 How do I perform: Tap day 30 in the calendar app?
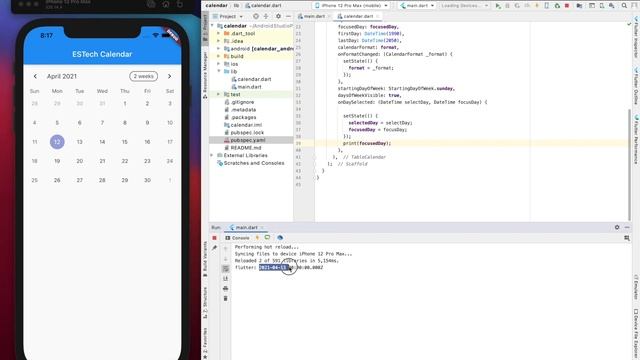click(147, 180)
